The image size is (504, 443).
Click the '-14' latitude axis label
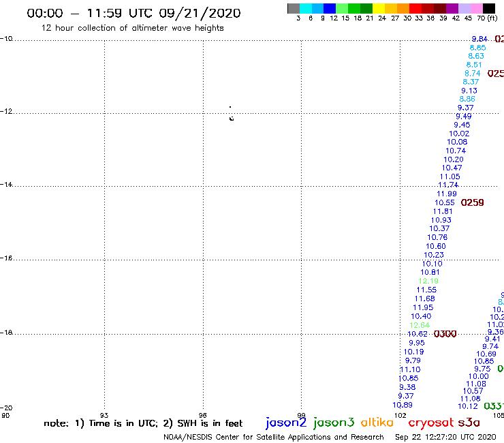point(6,184)
